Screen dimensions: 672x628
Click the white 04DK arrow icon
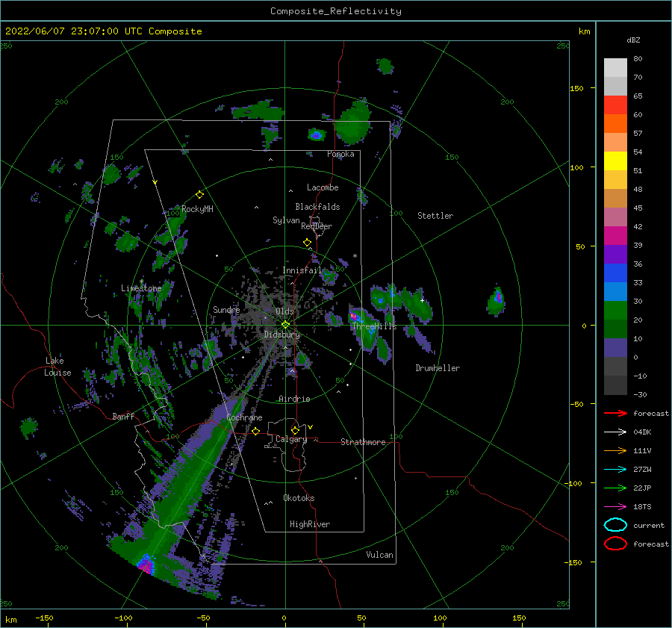(x=615, y=432)
